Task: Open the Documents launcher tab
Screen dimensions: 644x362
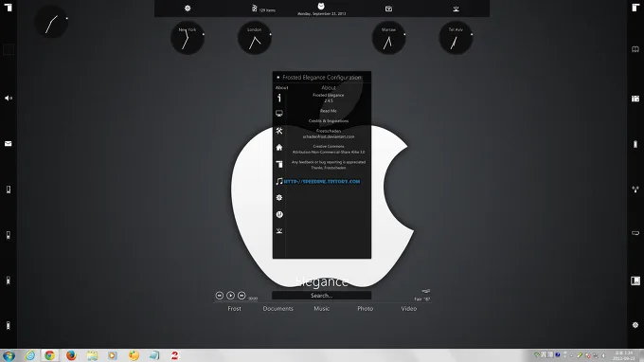Action: tap(278, 309)
